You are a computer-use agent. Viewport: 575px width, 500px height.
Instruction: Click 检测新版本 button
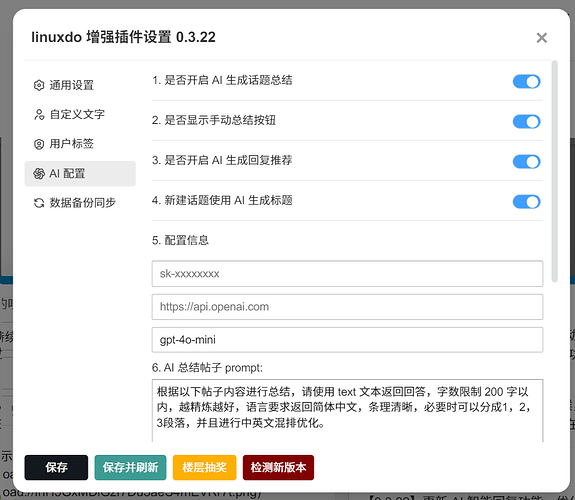(x=278, y=467)
